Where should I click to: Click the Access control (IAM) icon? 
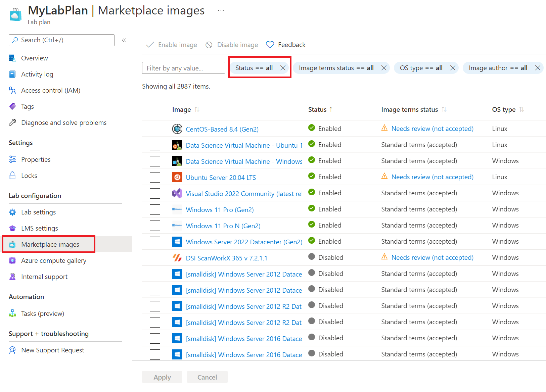click(x=12, y=90)
